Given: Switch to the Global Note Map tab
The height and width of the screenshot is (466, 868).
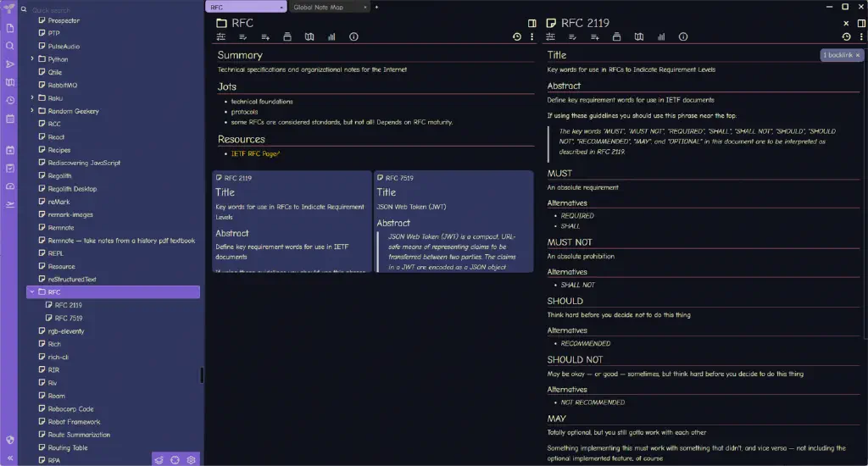Looking at the screenshot, I should click(329, 7).
